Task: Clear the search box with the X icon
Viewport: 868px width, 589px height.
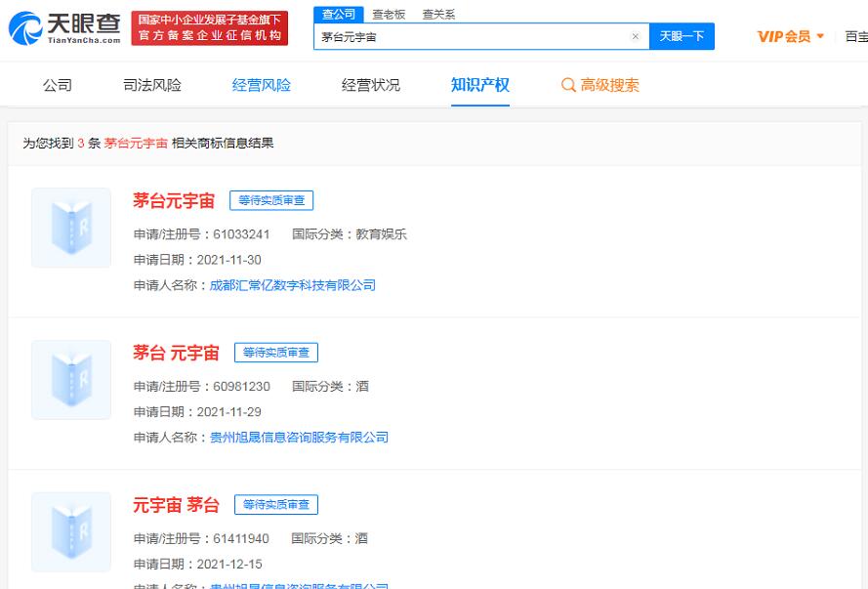Action: coord(635,36)
